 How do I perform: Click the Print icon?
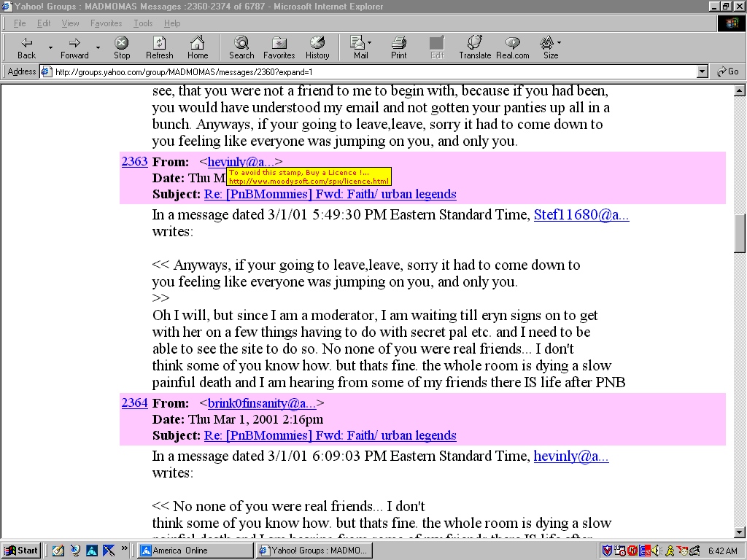coord(399,47)
